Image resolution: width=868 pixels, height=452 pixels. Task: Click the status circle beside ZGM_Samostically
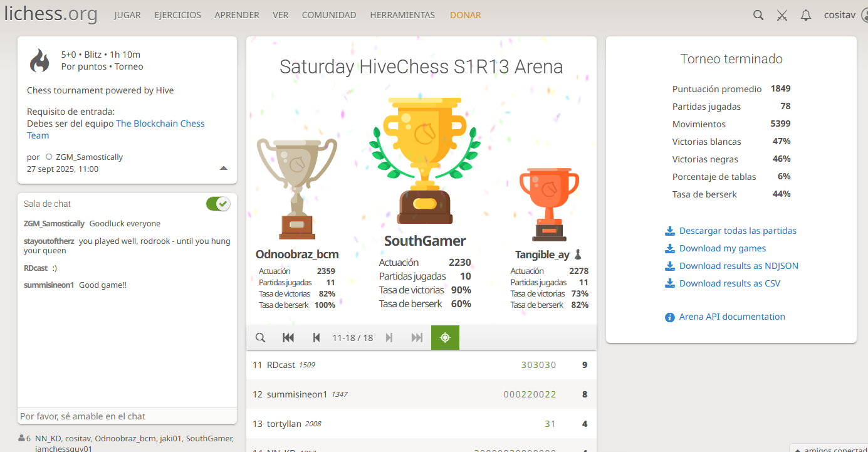pyautogui.click(x=49, y=157)
